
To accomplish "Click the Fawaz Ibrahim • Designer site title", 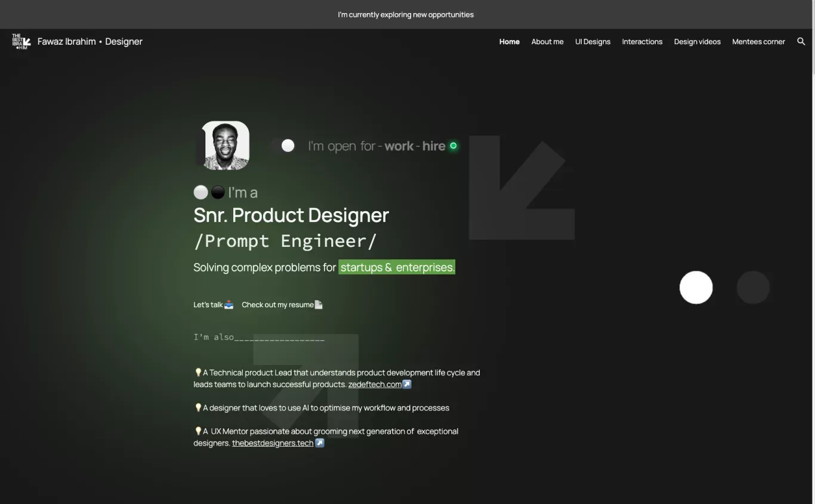I will point(90,42).
